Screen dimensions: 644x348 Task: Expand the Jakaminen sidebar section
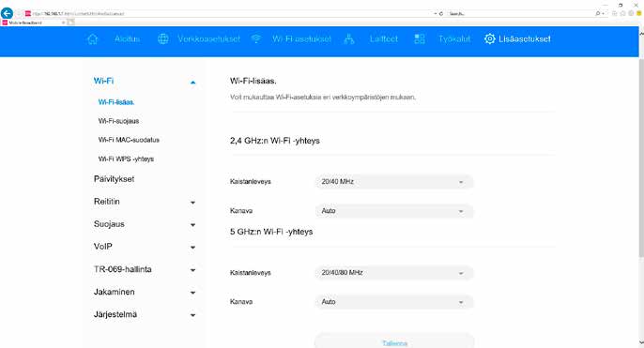click(192, 293)
